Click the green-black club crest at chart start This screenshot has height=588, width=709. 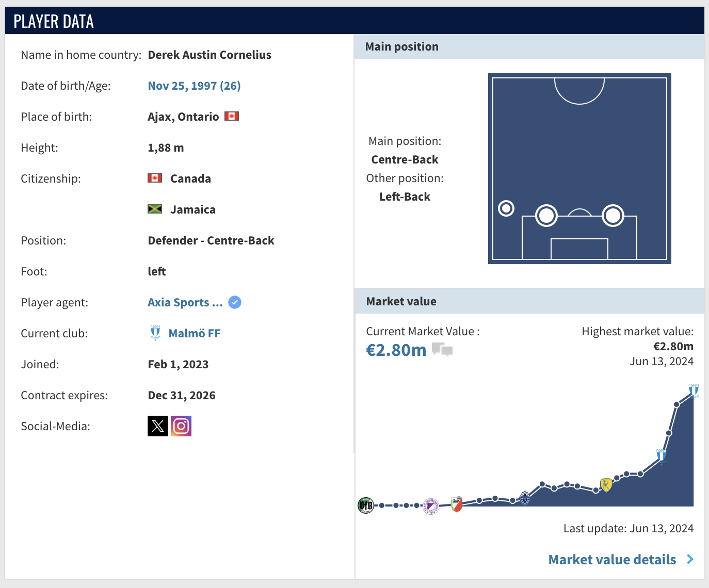tap(366, 505)
